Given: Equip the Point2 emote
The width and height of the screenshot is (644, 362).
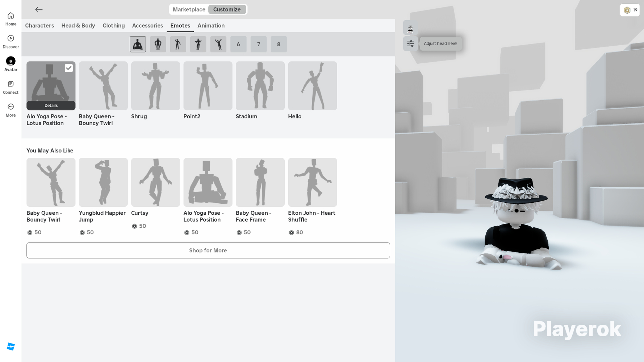Looking at the screenshot, I should tap(208, 86).
